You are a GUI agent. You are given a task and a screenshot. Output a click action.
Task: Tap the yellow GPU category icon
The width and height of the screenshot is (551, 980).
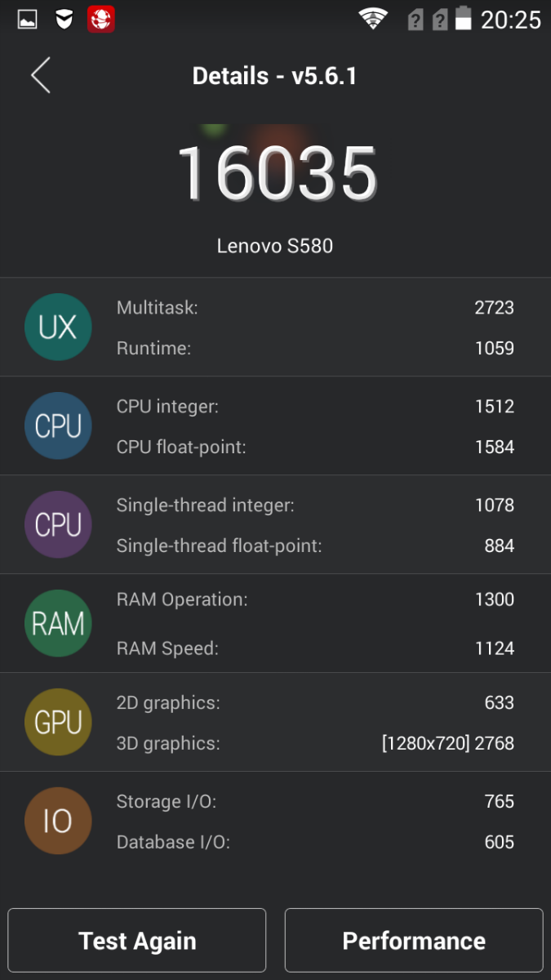58,723
